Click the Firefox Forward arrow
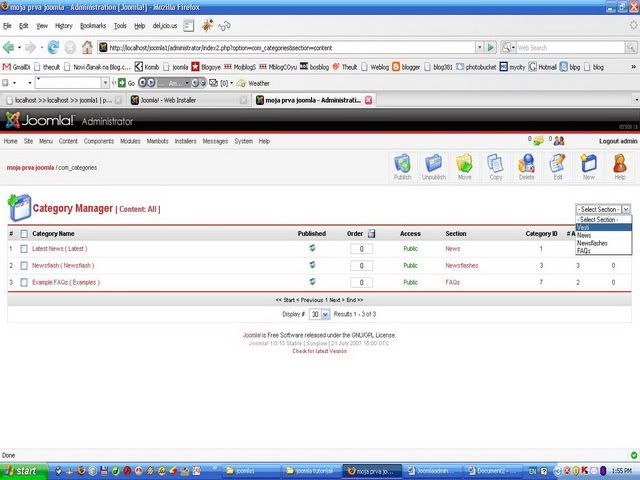640x480 pixels. click(x=30, y=48)
